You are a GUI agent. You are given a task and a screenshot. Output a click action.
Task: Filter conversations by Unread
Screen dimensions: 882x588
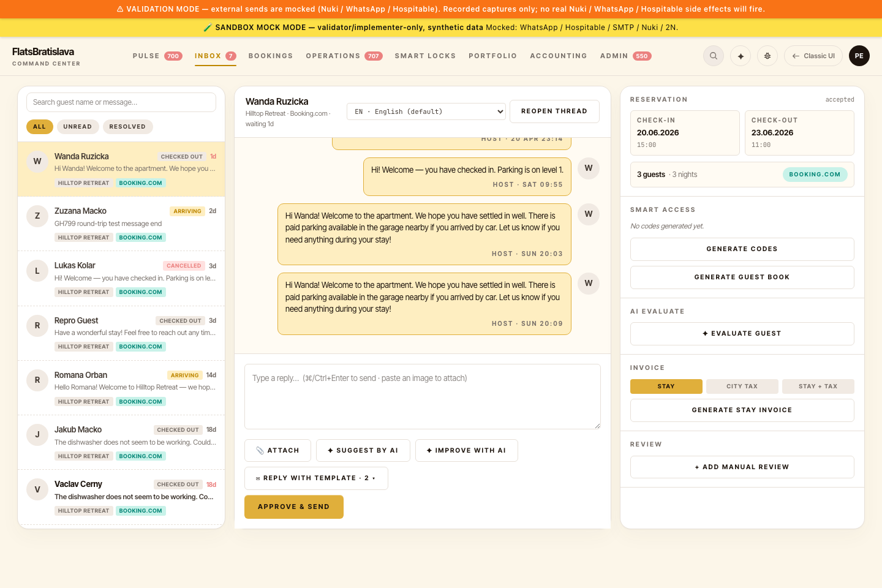point(78,127)
